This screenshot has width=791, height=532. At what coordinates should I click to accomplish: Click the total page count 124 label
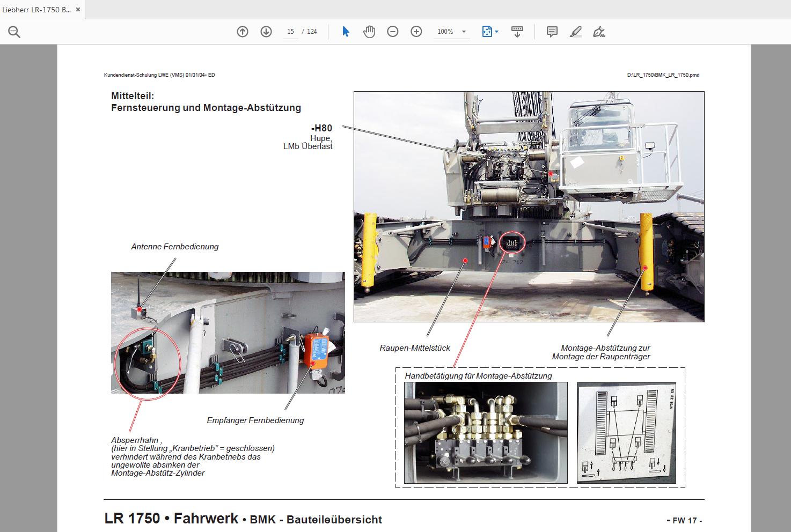[x=311, y=31]
